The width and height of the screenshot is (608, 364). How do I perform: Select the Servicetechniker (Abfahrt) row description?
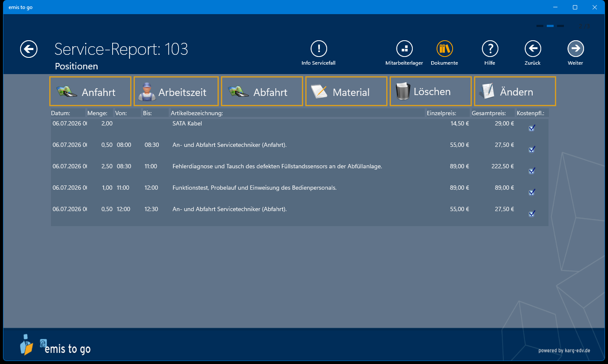(229, 209)
